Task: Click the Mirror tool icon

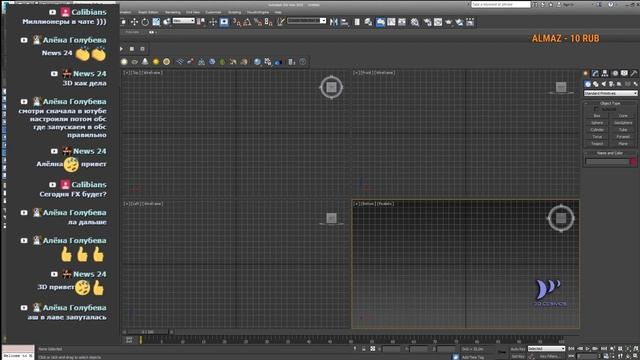Action: (x=333, y=22)
